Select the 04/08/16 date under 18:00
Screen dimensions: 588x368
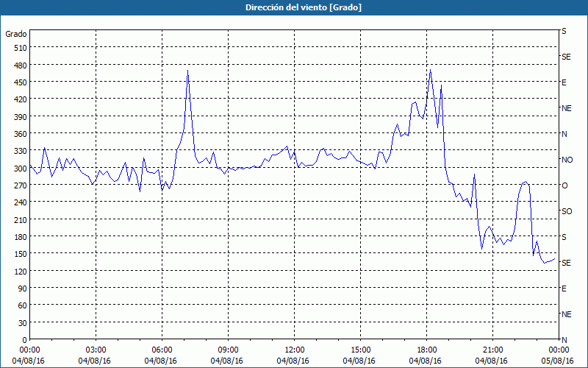[426, 361]
